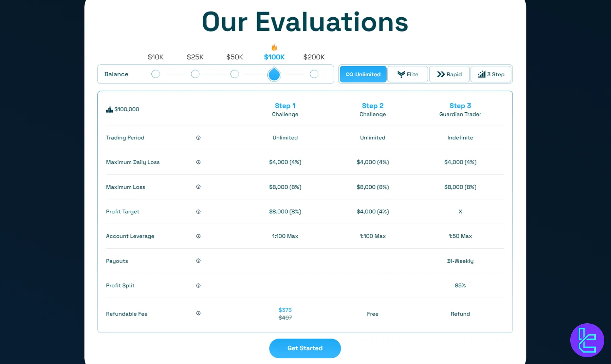The width and height of the screenshot is (611, 364).
Task: Select the $50K balance radio circle
Action: coord(235,74)
